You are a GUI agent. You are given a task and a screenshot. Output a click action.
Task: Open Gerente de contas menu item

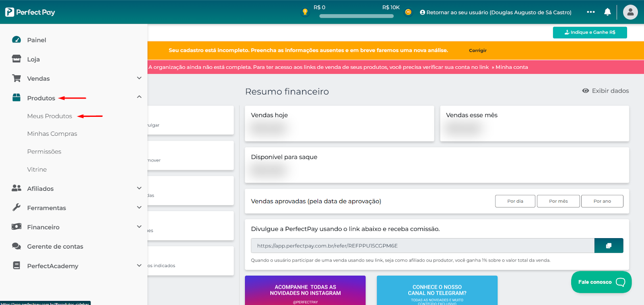pyautogui.click(x=55, y=246)
